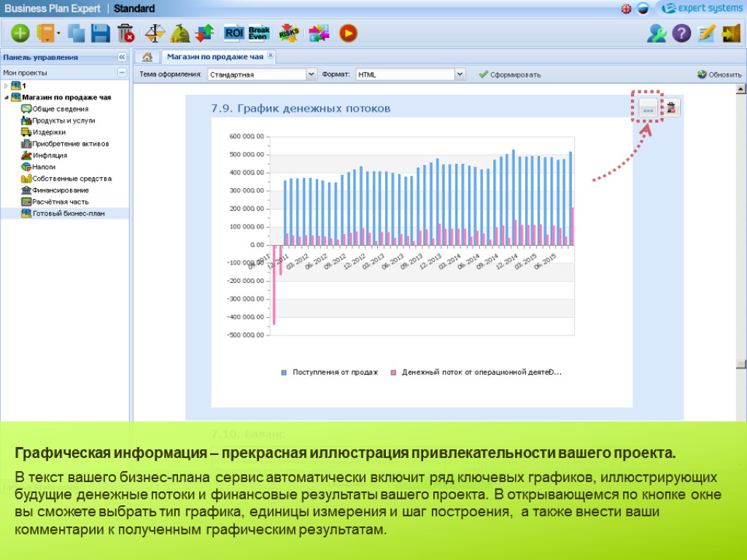Screen dimensions: 747x560
Task: Collapse the Магазин по продаже чая tree node
Action: tap(6, 97)
